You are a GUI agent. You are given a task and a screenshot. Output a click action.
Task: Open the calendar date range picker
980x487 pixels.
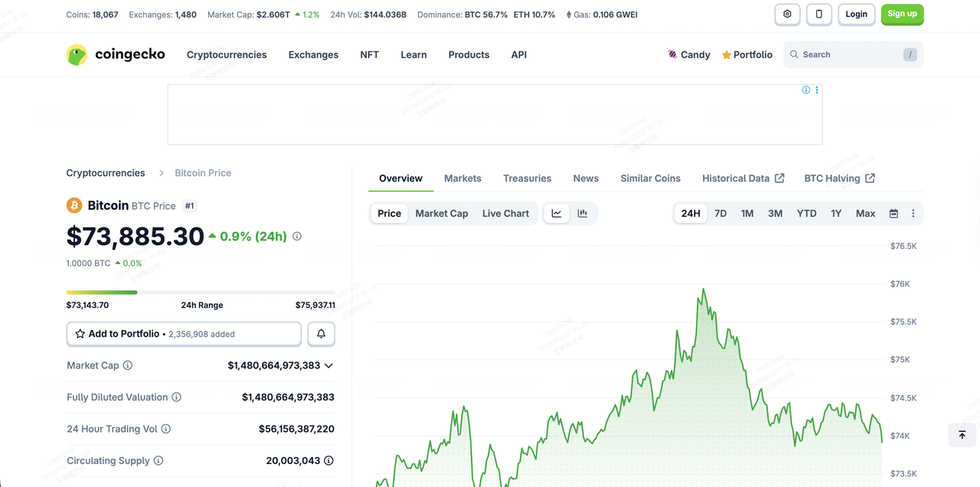tap(893, 214)
